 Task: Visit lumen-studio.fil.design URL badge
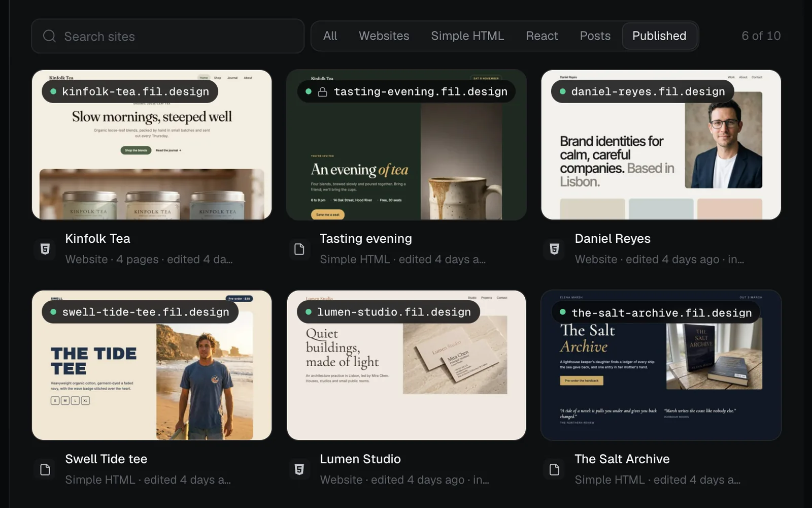[388, 312]
